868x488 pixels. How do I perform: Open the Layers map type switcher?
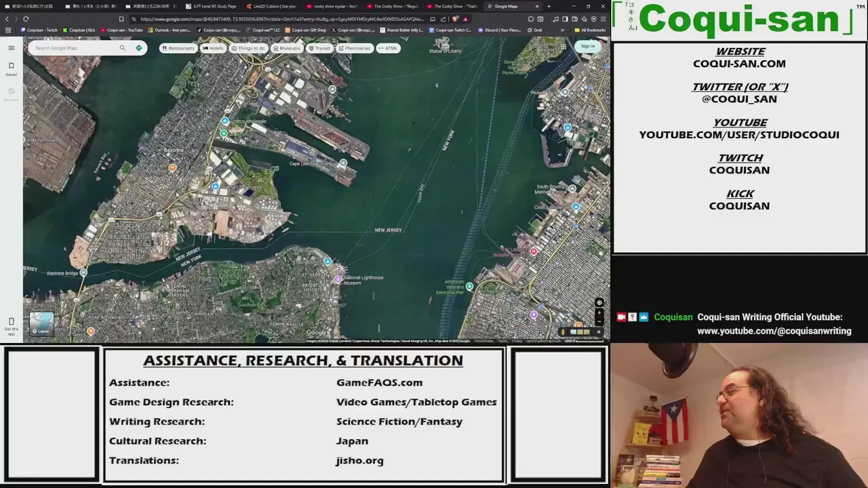(41, 324)
